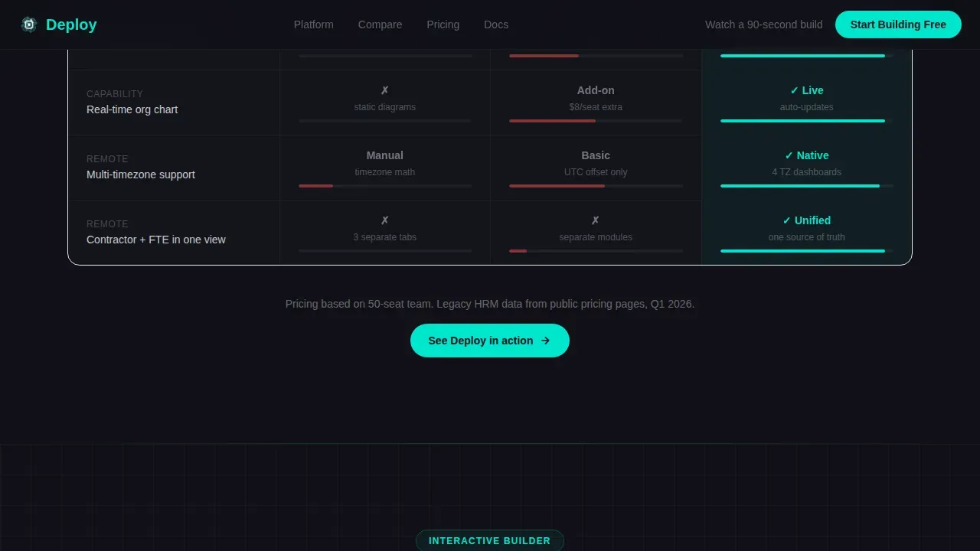The image size is (980, 551).
Task: Click the Deploy brand name
Action: [71, 24]
